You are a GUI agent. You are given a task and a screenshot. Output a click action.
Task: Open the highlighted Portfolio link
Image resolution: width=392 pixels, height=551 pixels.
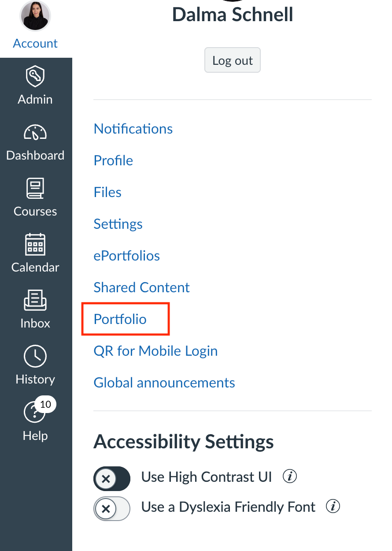click(120, 319)
